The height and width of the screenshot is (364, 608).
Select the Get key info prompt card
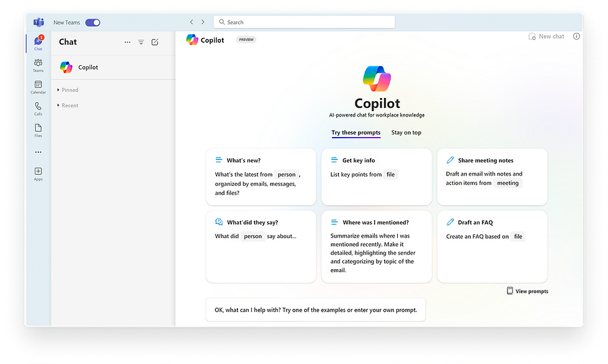(377, 177)
